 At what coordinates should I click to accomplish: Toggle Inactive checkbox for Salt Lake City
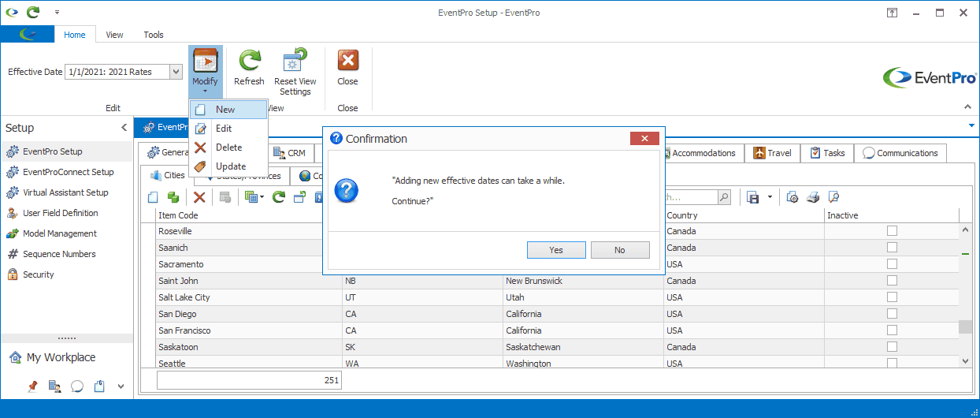click(892, 297)
